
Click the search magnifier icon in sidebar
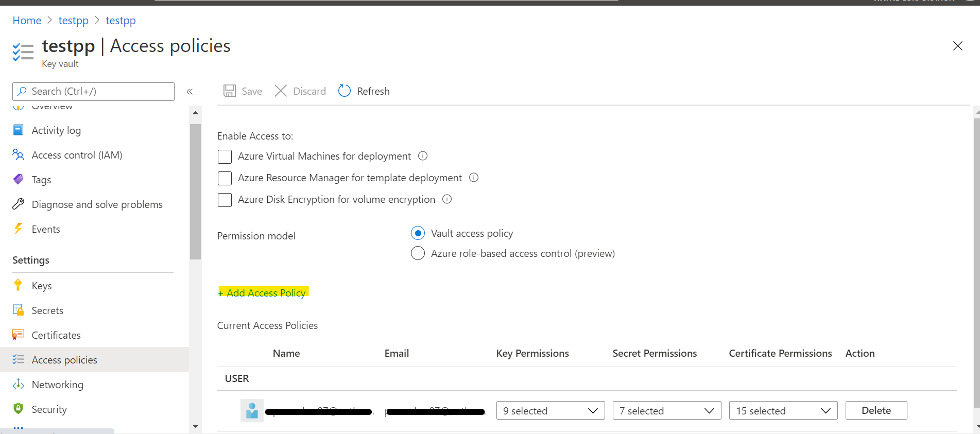click(22, 91)
